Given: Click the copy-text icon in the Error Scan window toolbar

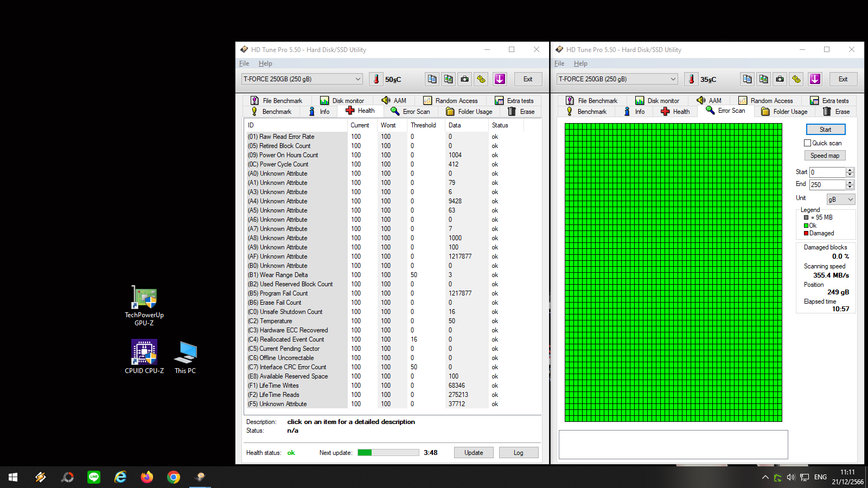Looking at the screenshot, I should tap(747, 79).
